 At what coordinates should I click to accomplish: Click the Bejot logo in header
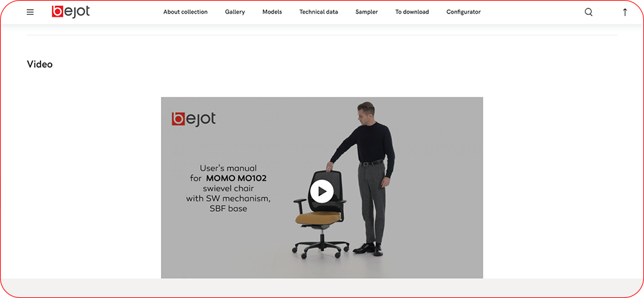click(71, 12)
